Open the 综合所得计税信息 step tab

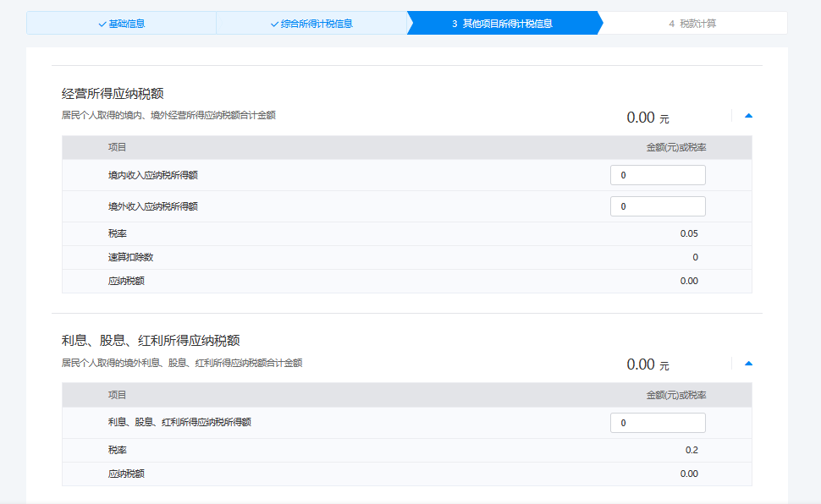pyautogui.click(x=311, y=24)
